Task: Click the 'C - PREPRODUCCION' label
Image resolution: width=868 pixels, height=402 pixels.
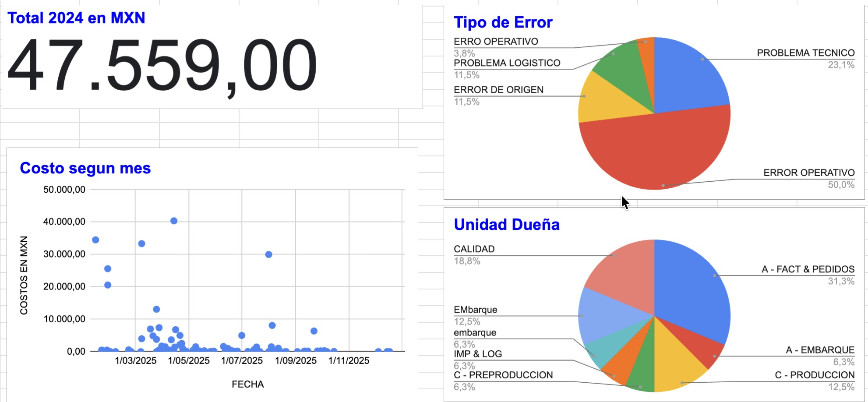Action: click(x=503, y=375)
